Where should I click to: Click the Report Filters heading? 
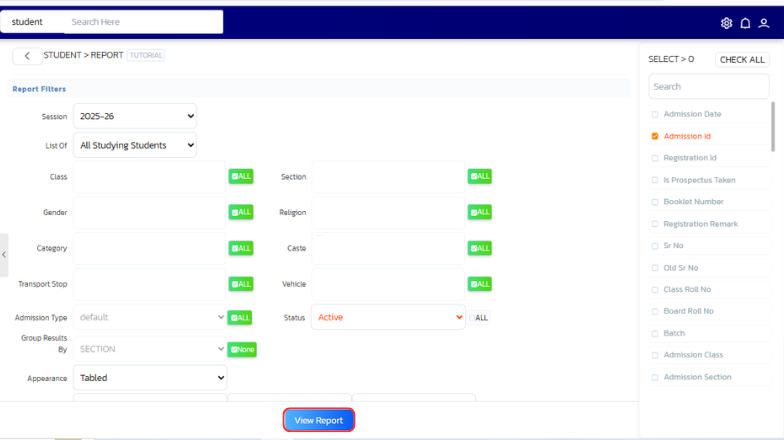tap(39, 89)
